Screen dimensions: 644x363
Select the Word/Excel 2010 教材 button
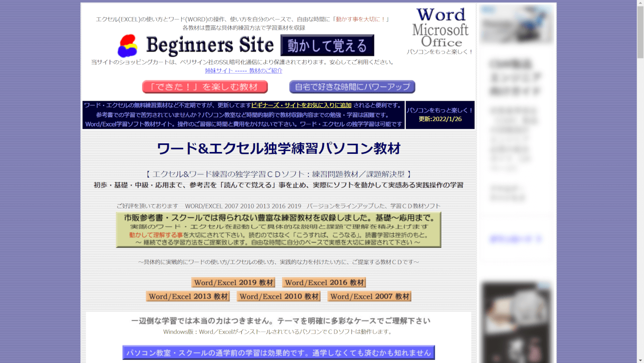(x=279, y=296)
